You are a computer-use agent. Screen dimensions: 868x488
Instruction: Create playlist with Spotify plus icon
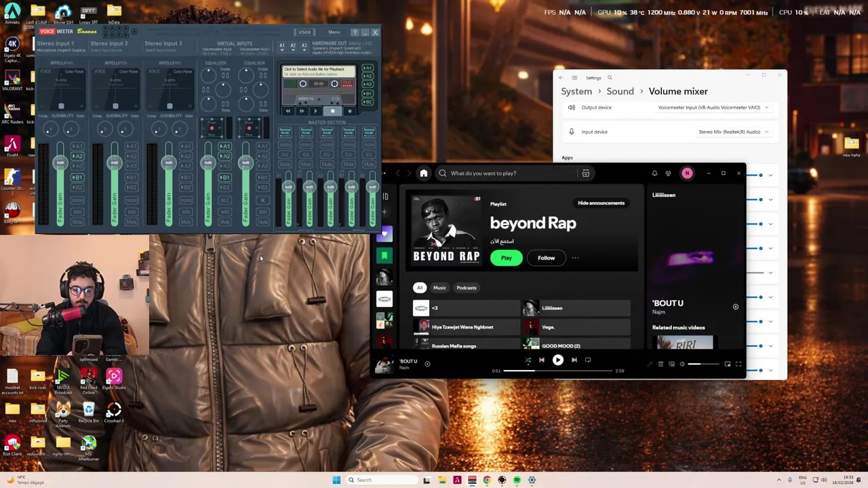click(x=384, y=211)
